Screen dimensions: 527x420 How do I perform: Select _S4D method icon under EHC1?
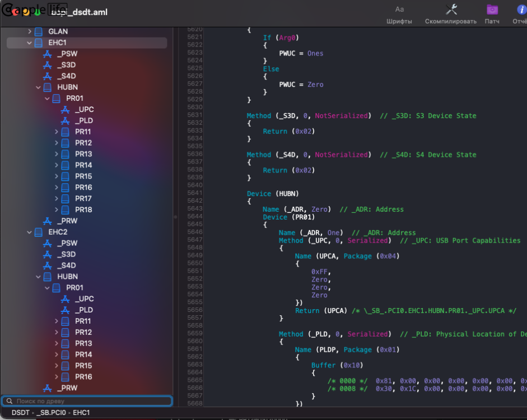click(x=48, y=76)
